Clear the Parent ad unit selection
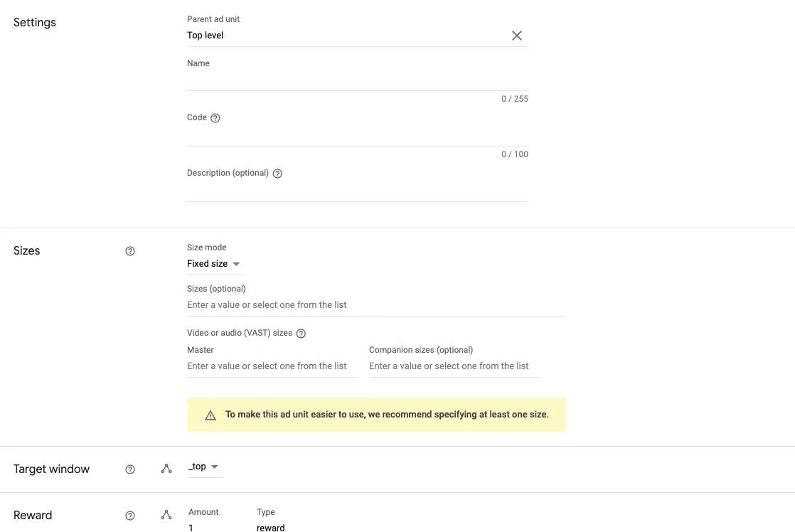 516,35
